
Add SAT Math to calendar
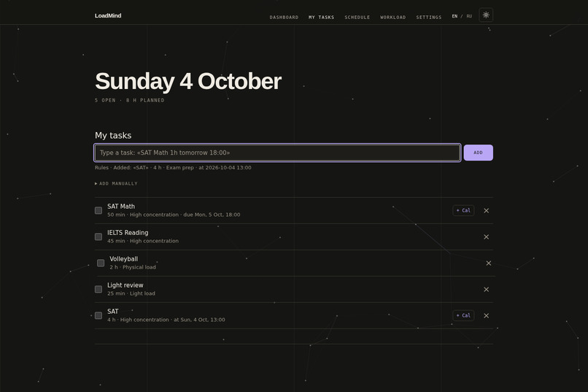[x=463, y=210]
